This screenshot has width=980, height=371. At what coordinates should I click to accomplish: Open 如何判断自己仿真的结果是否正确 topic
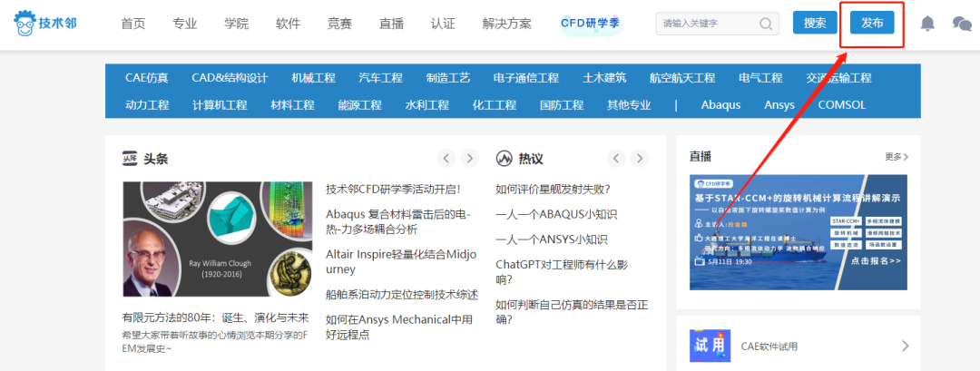pos(572,312)
